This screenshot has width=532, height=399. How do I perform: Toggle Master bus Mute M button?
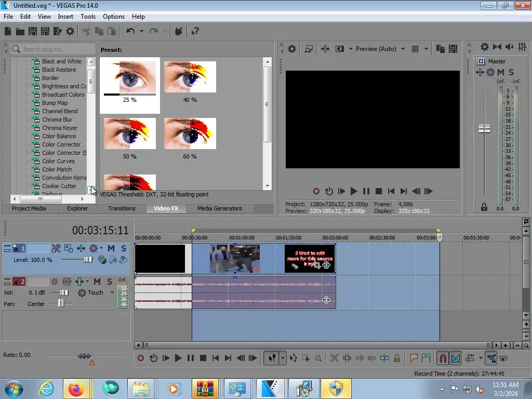pyautogui.click(x=501, y=72)
